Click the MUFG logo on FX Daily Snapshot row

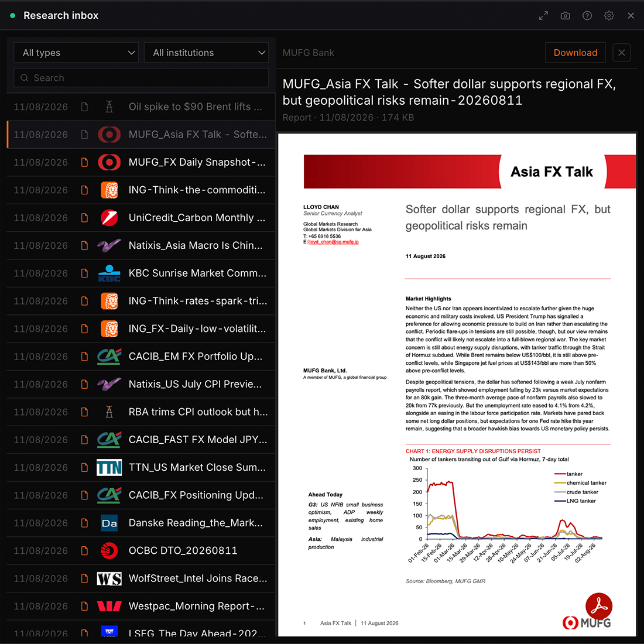pyautogui.click(x=109, y=162)
